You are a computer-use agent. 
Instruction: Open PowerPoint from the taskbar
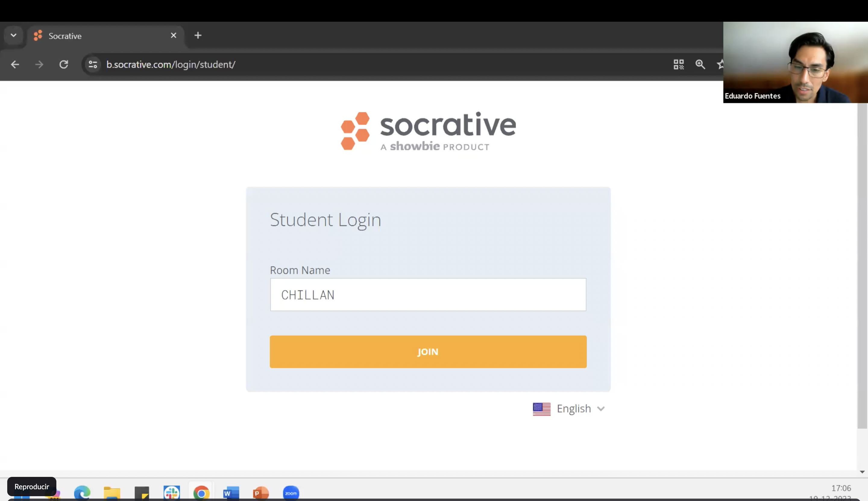[261, 493]
